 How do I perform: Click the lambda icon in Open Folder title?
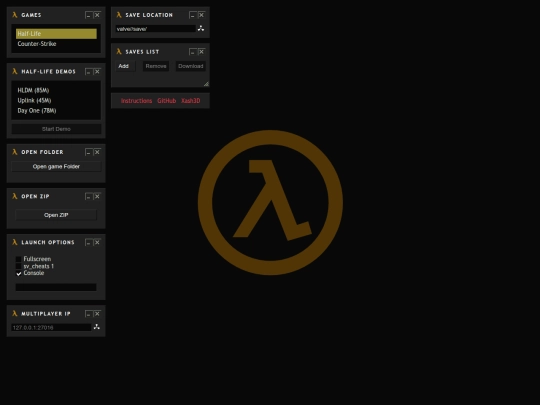coord(14,152)
